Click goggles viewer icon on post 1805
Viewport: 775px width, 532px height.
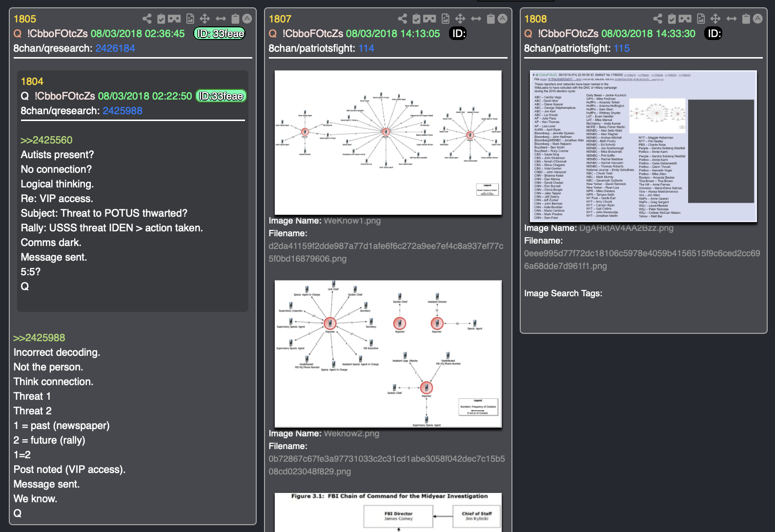click(x=174, y=19)
